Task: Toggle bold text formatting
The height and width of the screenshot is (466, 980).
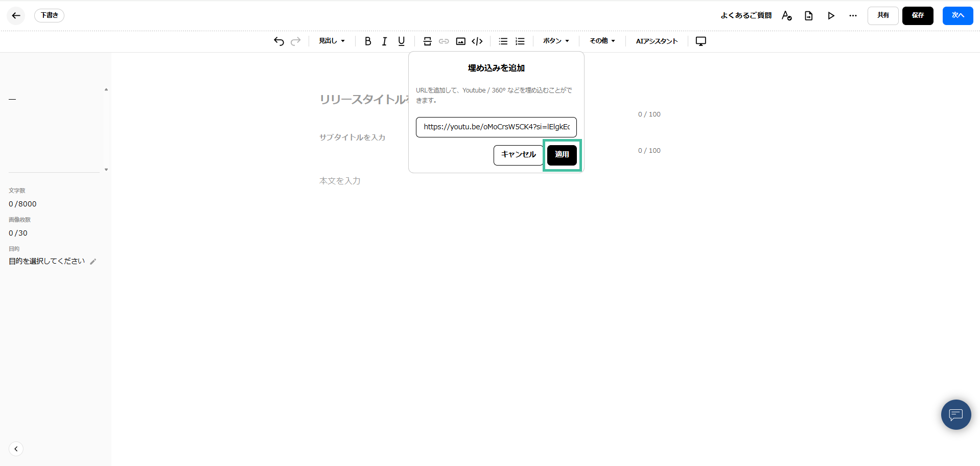Action: [x=367, y=41]
